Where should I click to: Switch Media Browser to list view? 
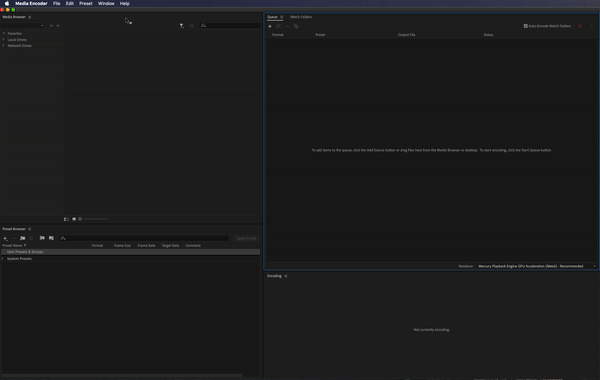click(x=67, y=219)
